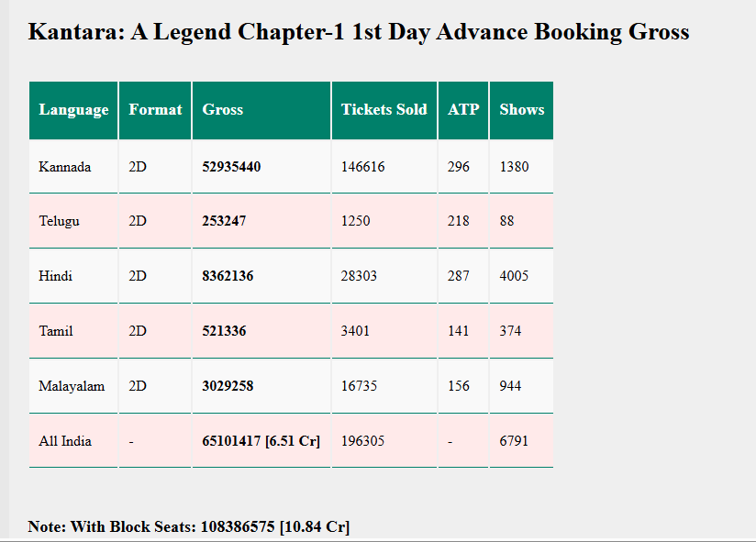756x542 pixels.
Task: Click the All India gross total 6.51 Cr
Action: (261, 441)
